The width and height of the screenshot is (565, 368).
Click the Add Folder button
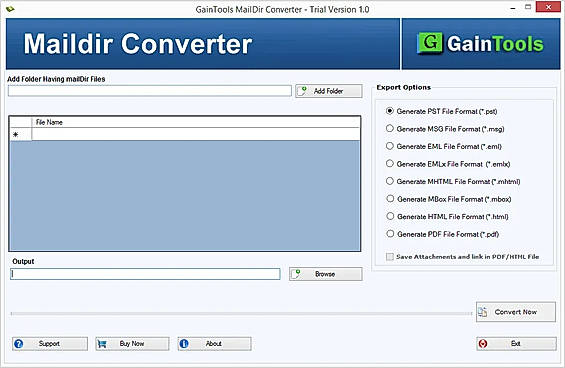[x=329, y=91]
